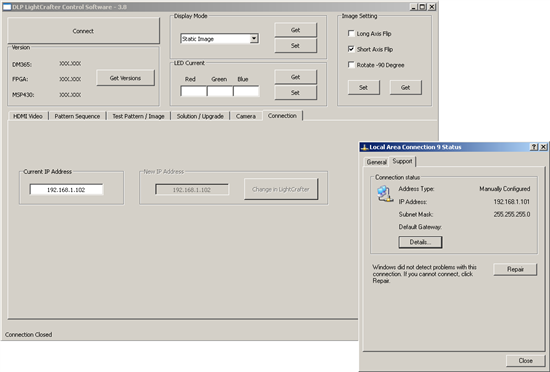Switch to the Pattern Sequence tab
Screen dimensions: 550x372
77,116
